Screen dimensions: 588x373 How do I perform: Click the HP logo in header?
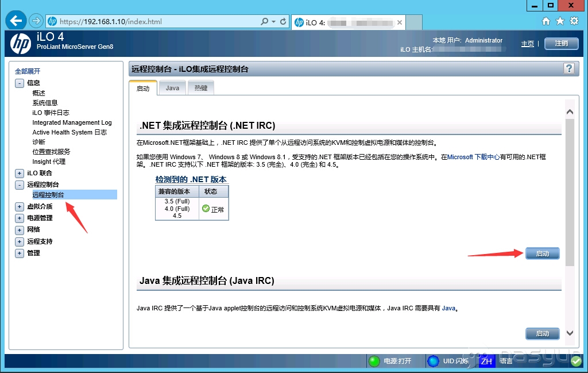[x=20, y=43]
